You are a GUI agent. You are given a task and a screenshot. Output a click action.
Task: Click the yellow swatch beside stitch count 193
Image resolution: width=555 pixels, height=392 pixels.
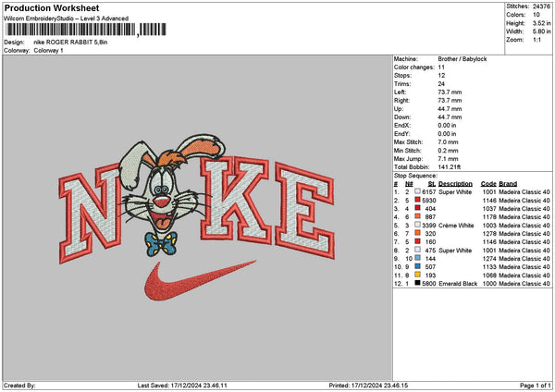click(418, 275)
